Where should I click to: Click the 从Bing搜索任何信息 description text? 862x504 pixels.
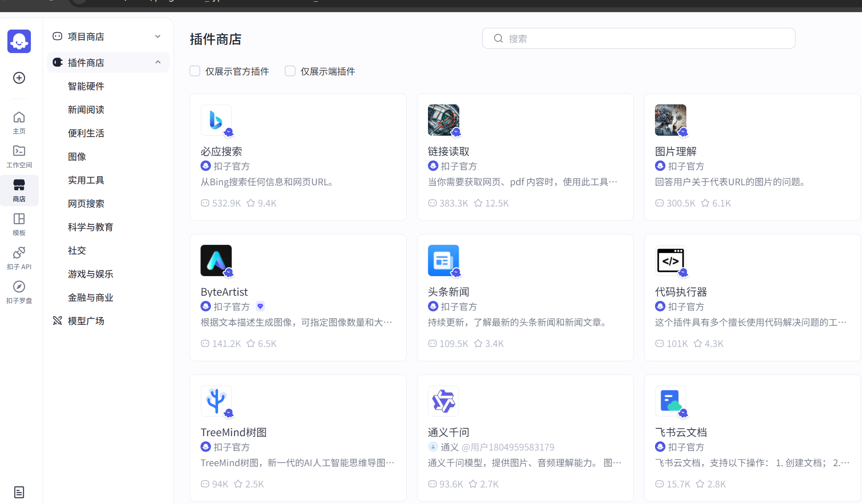pyautogui.click(x=267, y=182)
